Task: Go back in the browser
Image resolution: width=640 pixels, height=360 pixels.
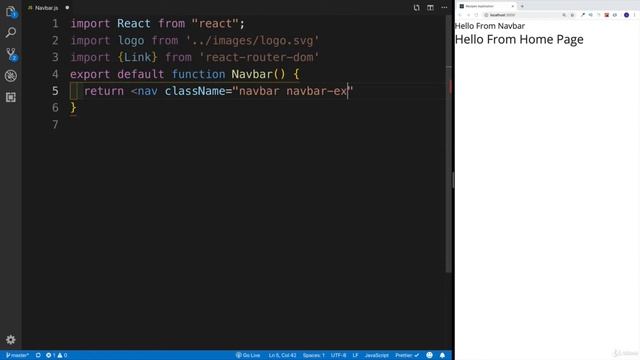Action: (460, 15)
